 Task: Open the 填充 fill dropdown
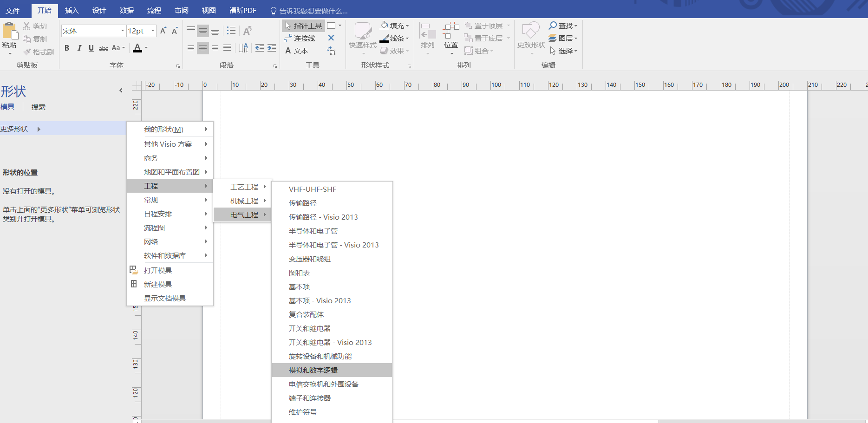[394, 25]
